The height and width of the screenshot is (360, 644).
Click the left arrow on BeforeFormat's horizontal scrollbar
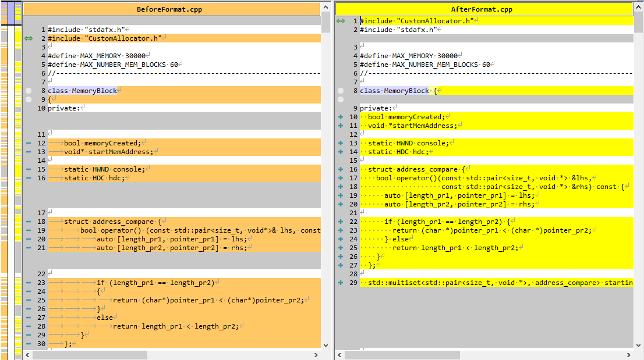pyautogui.click(x=27, y=354)
